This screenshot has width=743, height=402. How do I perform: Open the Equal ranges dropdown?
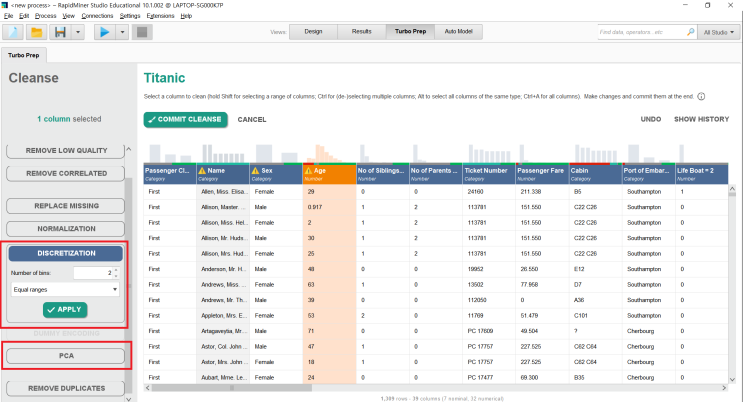65,289
